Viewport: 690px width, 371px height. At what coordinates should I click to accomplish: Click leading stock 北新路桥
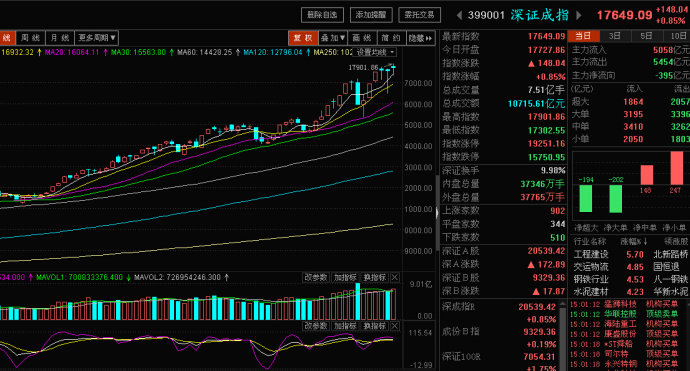(671, 254)
